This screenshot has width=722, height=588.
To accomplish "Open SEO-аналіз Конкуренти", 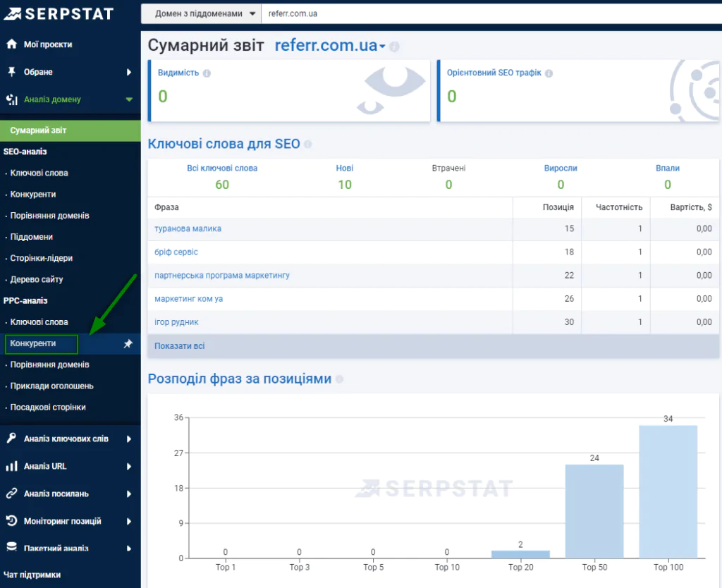I will pos(33,195).
